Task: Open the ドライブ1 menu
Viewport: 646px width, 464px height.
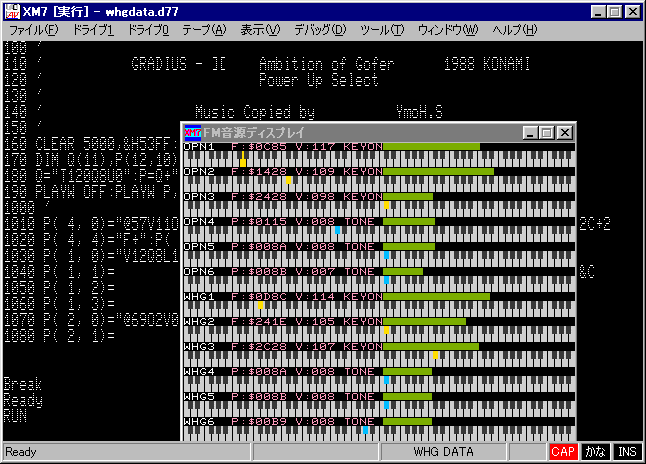Action: tap(93, 30)
